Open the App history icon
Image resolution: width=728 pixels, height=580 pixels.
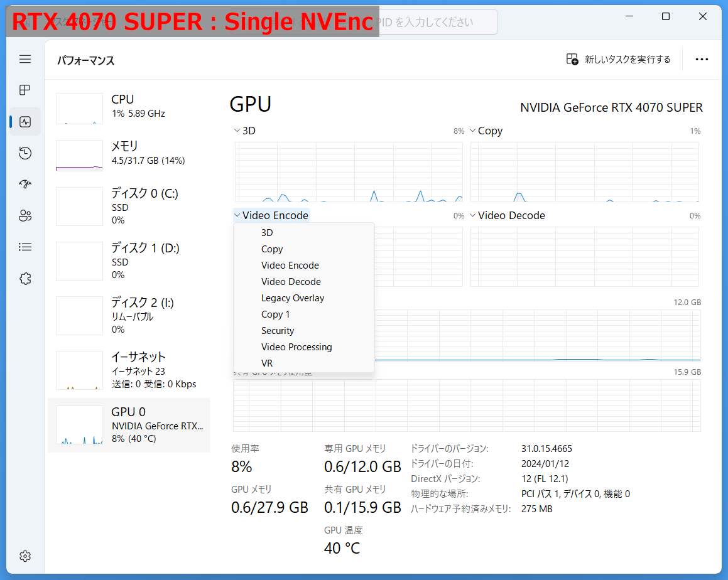coord(25,153)
